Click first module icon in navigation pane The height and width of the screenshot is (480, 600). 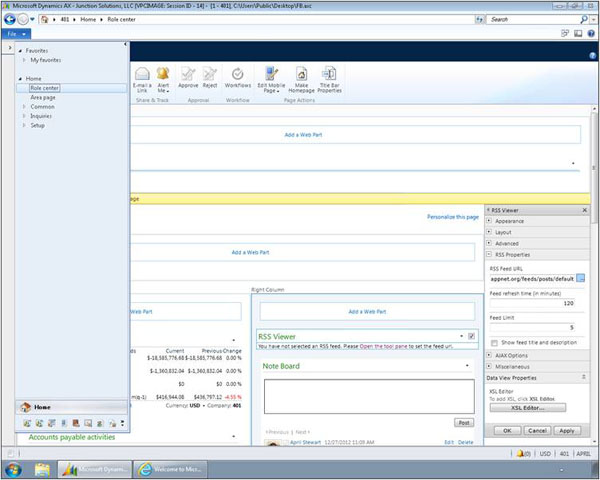click(x=27, y=423)
